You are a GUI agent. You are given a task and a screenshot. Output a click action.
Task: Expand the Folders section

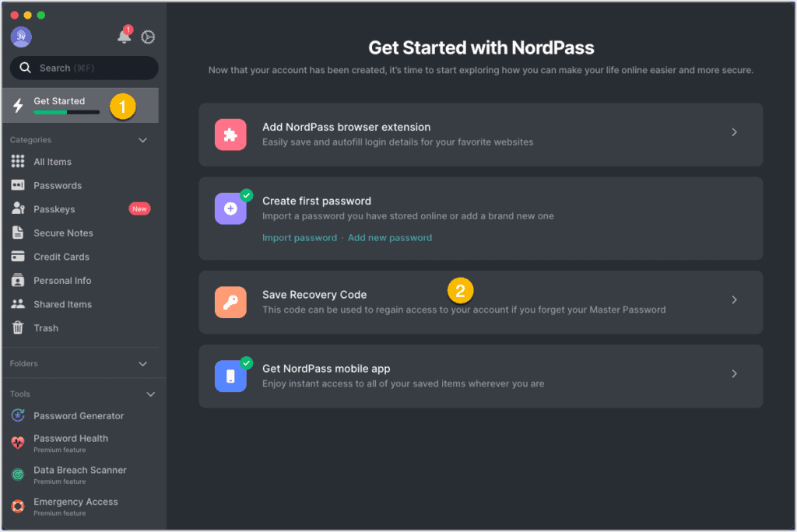pyautogui.click(x=143, y=364)
